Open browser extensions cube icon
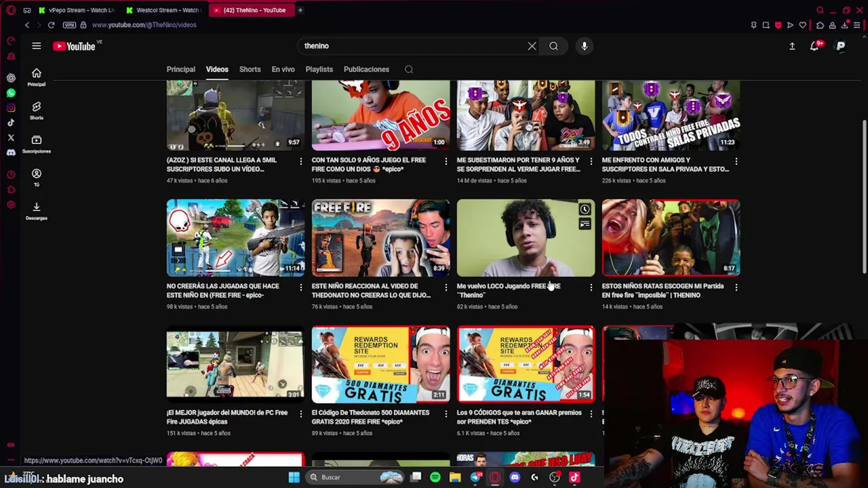Viewport: 868px width, 488px height. [820, 25]
